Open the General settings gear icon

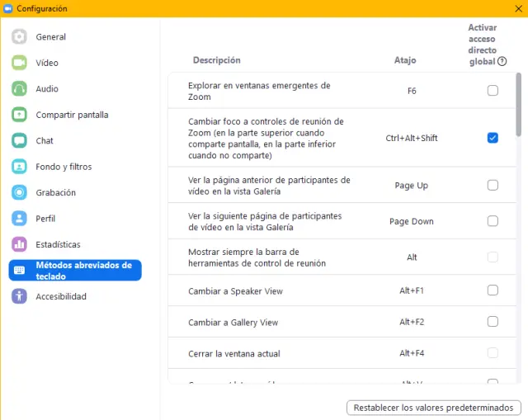pos(20,37)
